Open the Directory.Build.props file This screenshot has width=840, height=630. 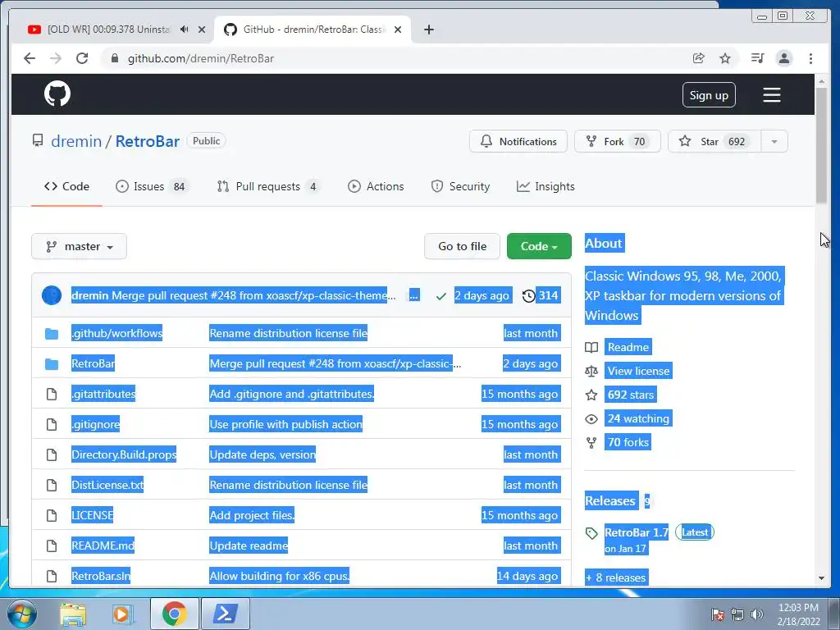click(x=124, y=454)
